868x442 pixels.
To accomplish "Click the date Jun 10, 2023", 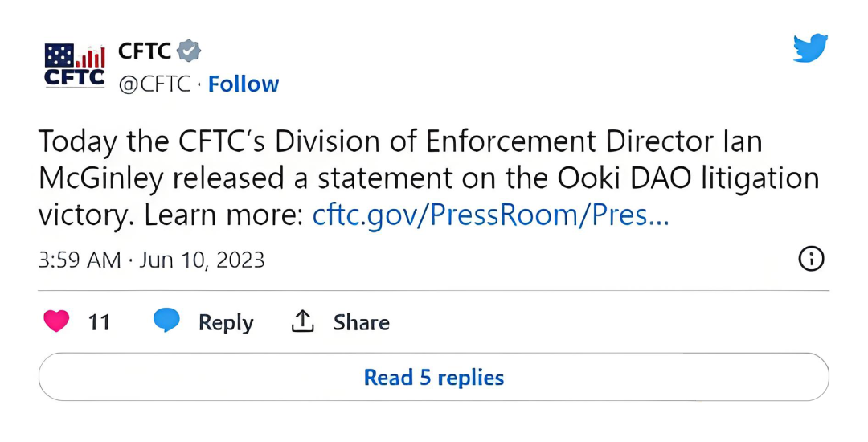I will click(x=203, y=260).
